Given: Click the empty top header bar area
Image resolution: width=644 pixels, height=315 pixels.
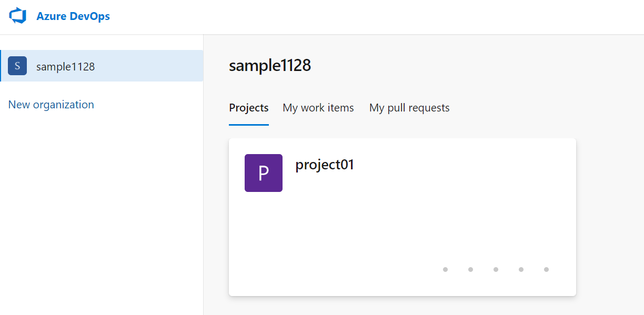Looking at the screenshot, I should pyautogui.click(x=368, y=17).
